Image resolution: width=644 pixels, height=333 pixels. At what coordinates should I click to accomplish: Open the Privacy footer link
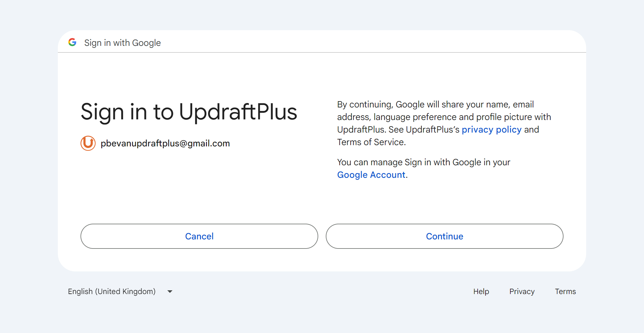coord(522,292)
